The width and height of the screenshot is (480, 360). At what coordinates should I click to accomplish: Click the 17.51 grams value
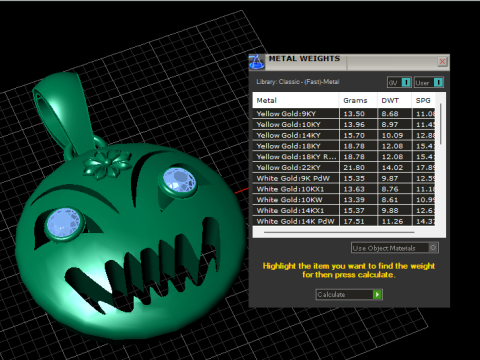pyautogui.click(x=354, y=221)
